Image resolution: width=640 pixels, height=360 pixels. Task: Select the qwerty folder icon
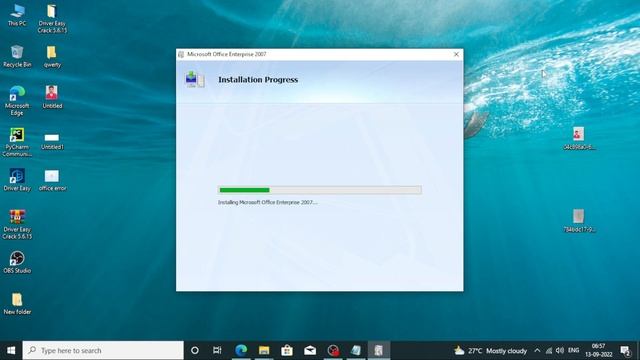52,56
